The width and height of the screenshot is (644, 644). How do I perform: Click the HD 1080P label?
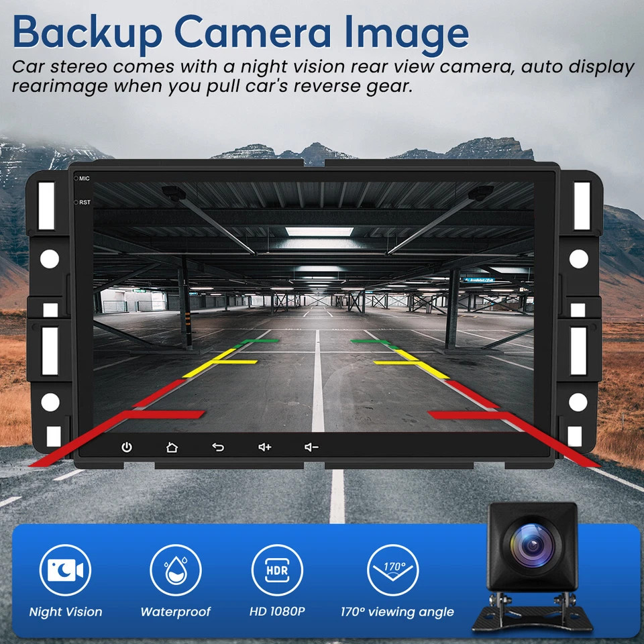(277, 611)
